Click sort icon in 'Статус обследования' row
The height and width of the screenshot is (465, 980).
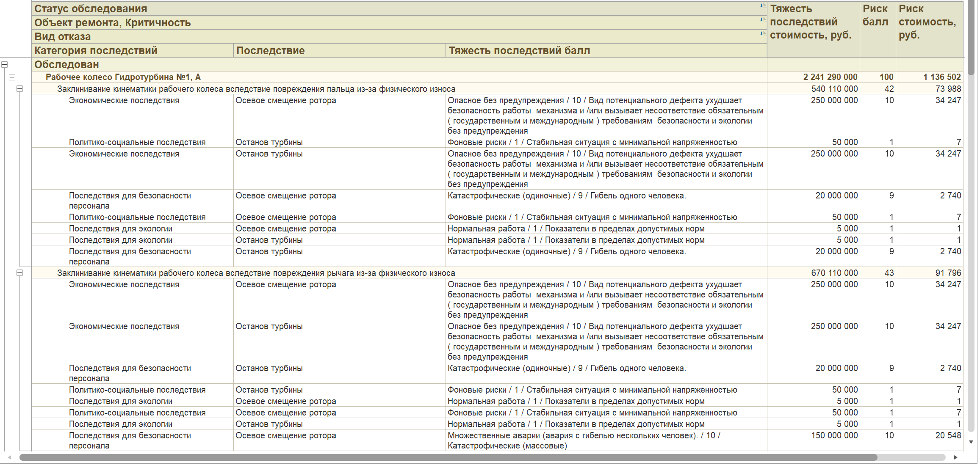[763, 6]
